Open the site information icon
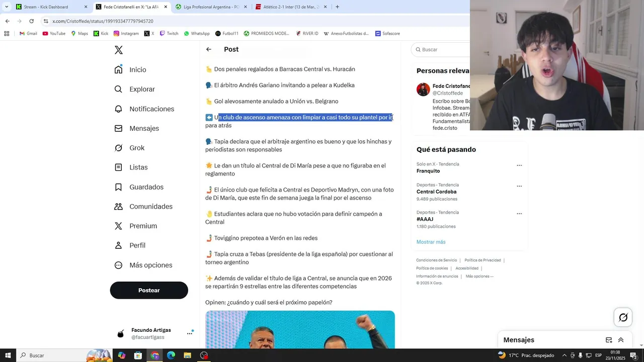 (x=46, y=21)
